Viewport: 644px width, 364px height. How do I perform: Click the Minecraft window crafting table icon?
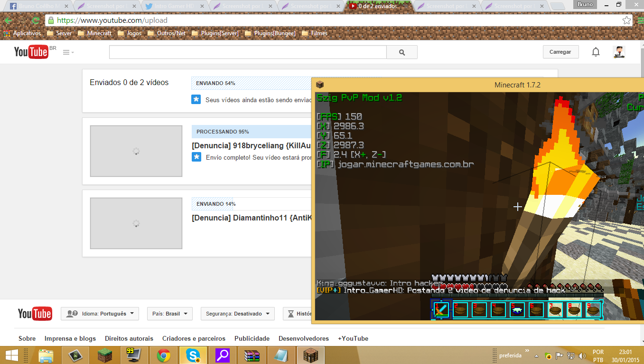319,85
